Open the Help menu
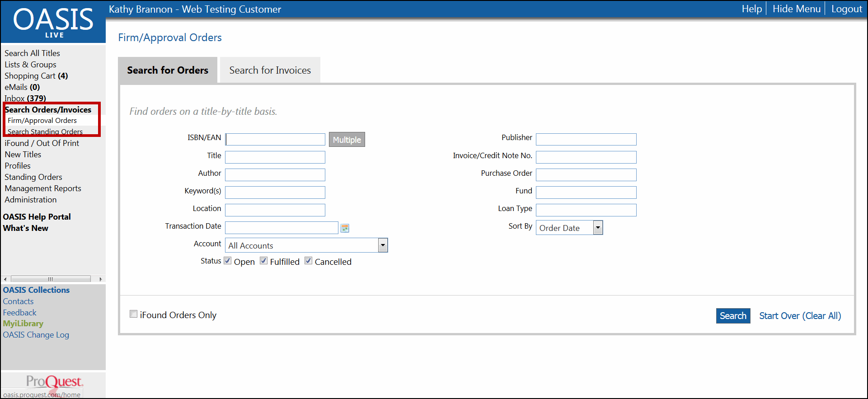868x399 pixels. [x=751, y=9]
